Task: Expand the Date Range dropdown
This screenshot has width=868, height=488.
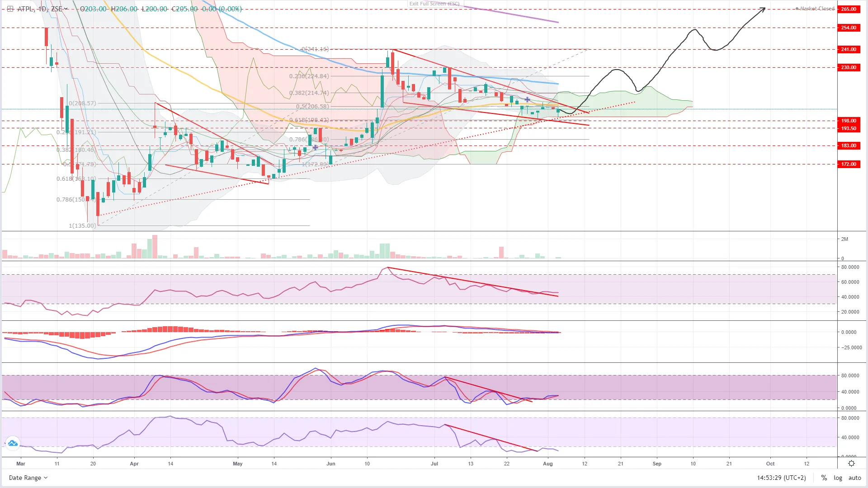Action: pyautogui.click(x=28, y=478)
